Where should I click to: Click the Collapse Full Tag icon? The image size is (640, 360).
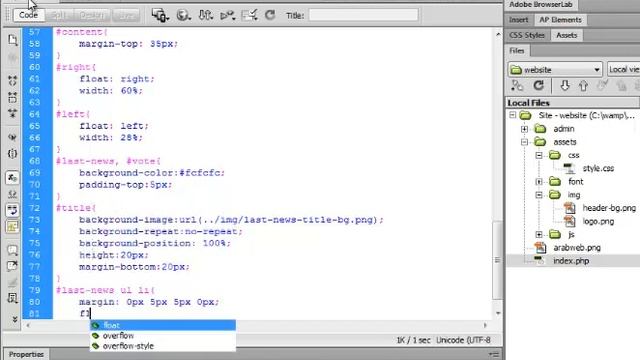point(12,80)
